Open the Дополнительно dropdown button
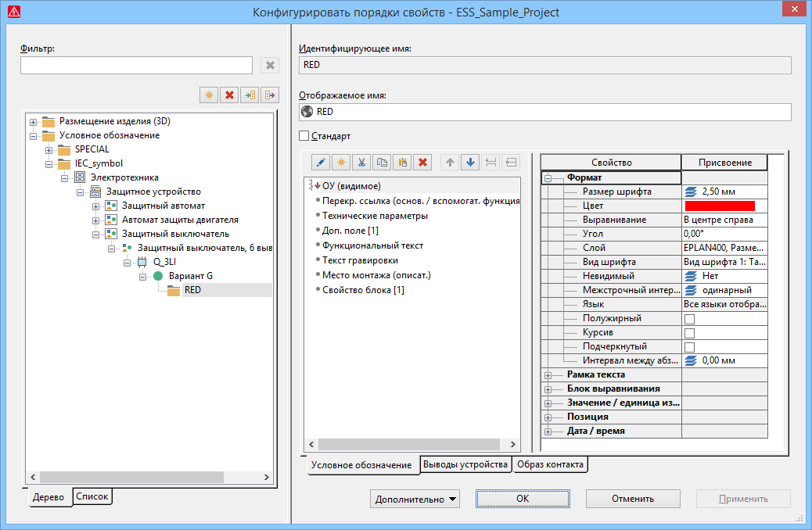 [415, 499]
